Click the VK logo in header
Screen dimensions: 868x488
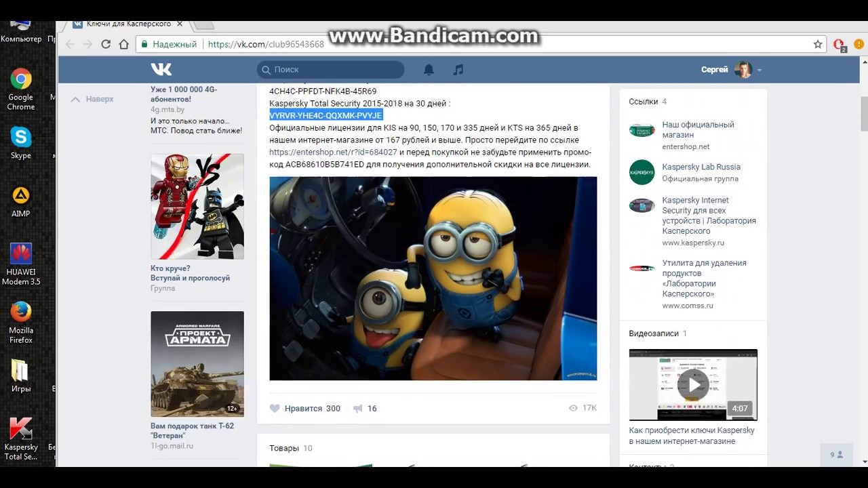click(161, 69)
